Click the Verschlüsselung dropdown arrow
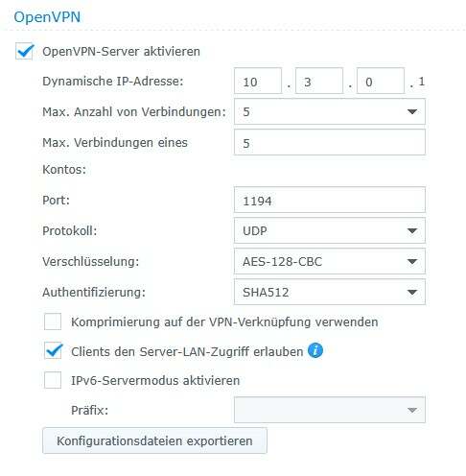The width and height of the screenshot is (466, 476). point(412,261)
